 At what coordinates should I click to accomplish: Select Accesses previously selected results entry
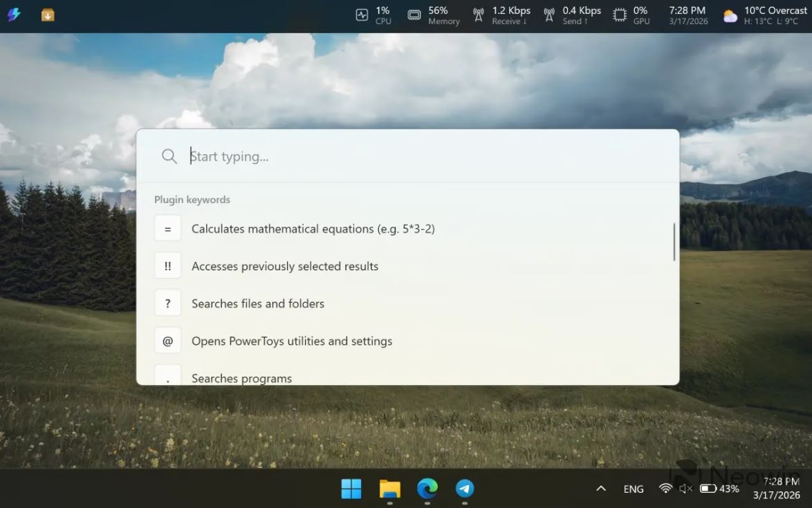tap(284, 266)
